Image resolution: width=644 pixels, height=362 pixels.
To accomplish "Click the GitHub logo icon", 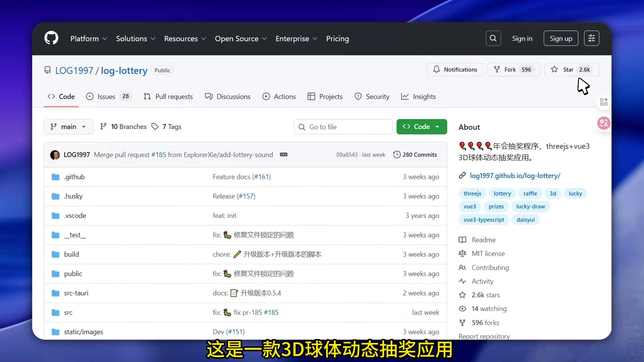I will click(51, 38).
